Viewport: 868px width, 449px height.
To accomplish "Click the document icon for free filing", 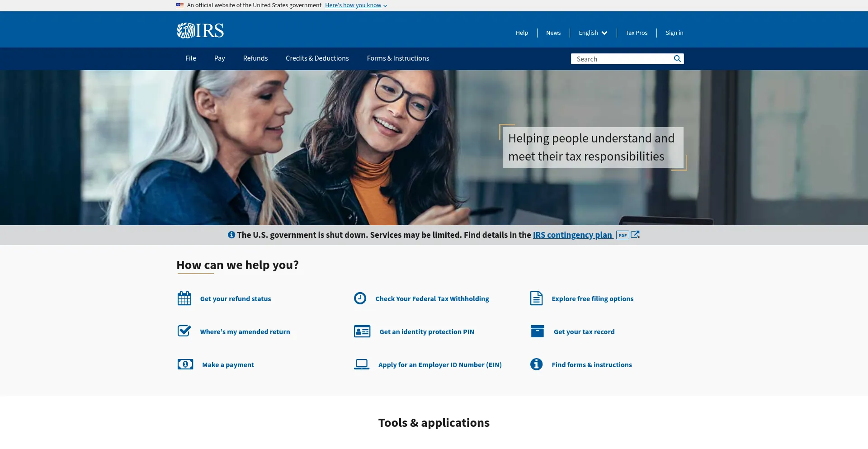I will point(536,298).
